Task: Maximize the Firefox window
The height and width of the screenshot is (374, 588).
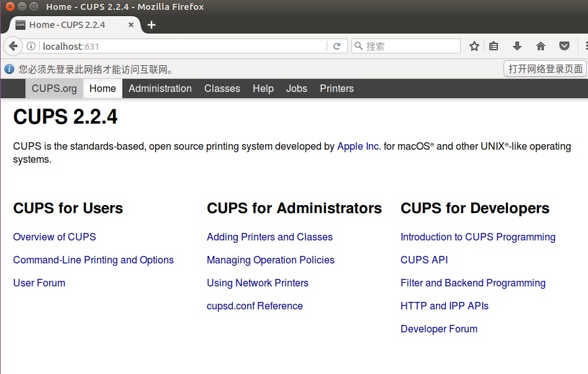Action: (x=34, y=6)
